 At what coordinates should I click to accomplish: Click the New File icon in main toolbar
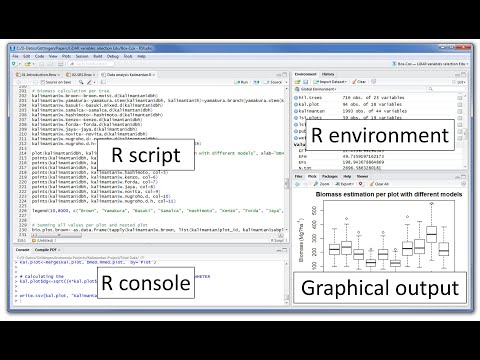[x=14, y=64]
